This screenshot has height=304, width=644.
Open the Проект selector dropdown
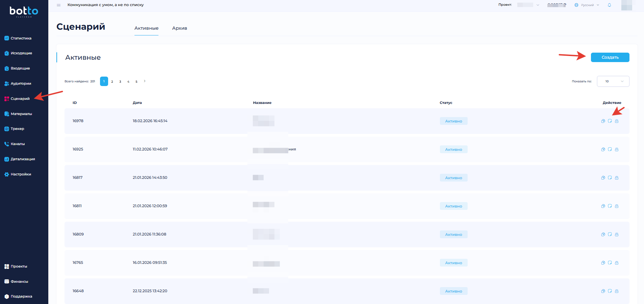[x=528, y=5]
